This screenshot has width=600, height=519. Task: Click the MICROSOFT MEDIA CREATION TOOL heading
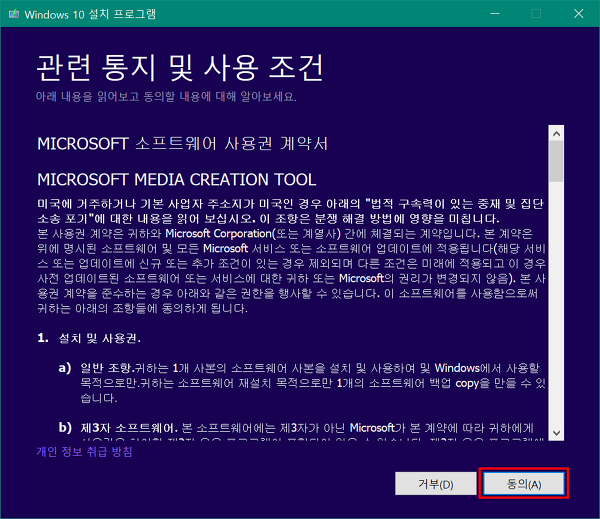pyautogui.click(x=177, y=180)
